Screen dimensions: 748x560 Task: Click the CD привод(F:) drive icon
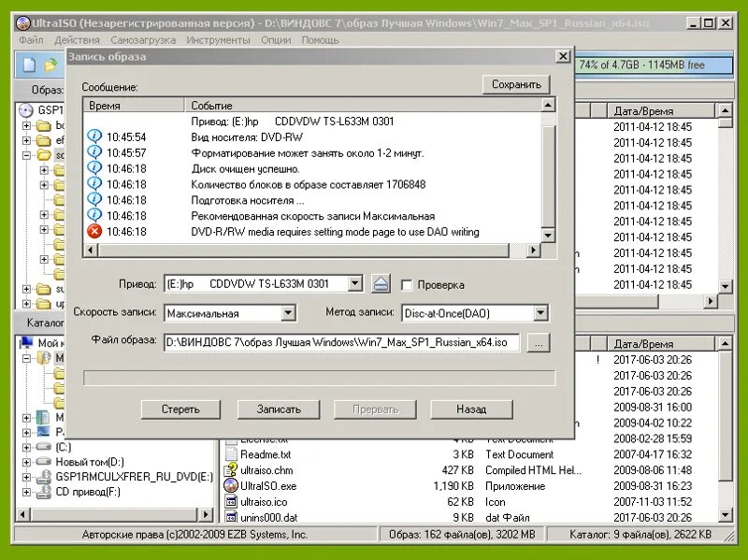coord(43,492)
